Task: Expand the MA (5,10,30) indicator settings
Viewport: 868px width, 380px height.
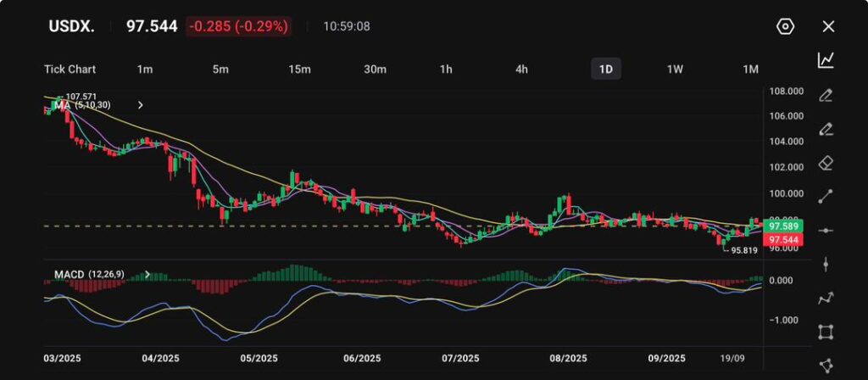Action: point(141,105)
